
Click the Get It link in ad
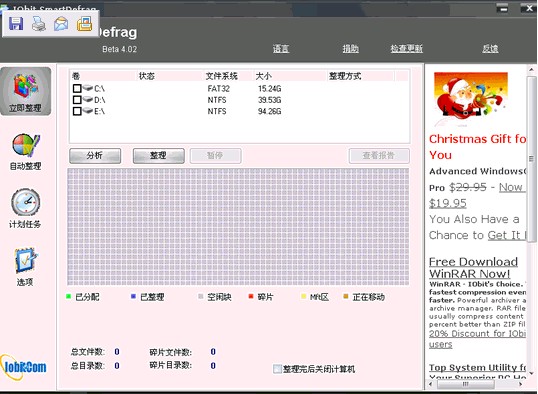click(x=506, y=235)
